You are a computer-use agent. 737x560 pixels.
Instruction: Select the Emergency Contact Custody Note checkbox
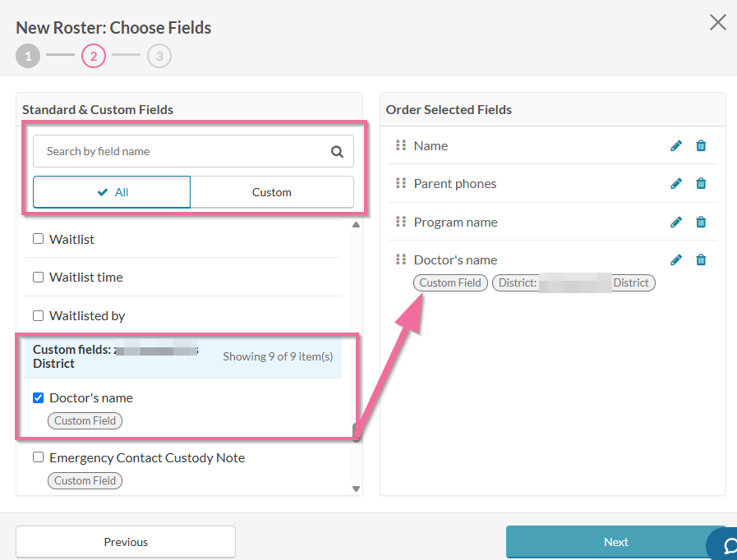pos(38,457)
